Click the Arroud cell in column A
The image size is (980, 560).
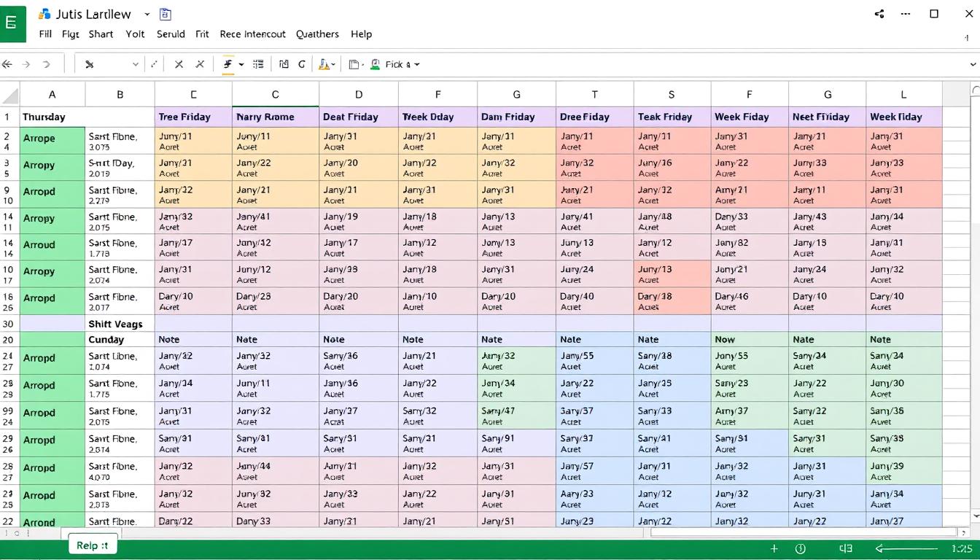point(52,247)
